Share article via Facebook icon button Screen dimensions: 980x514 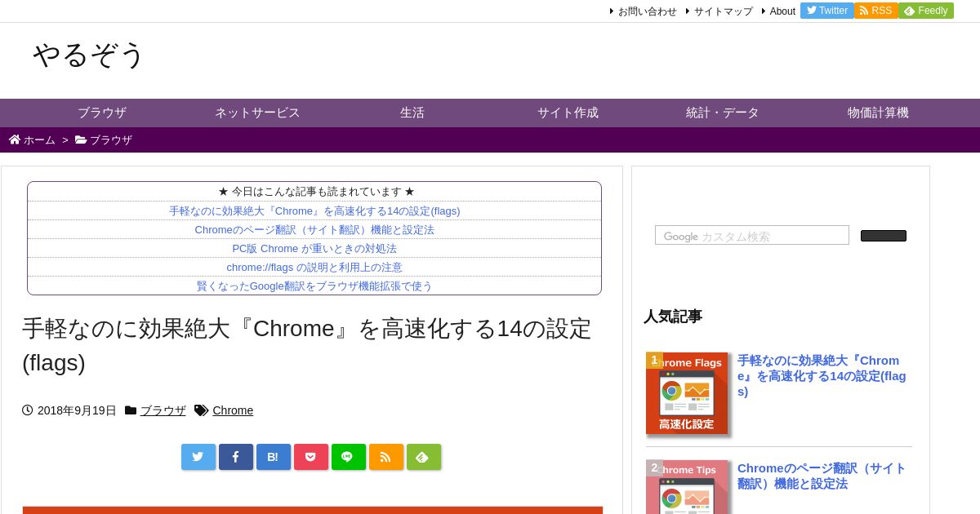[236, 457]
